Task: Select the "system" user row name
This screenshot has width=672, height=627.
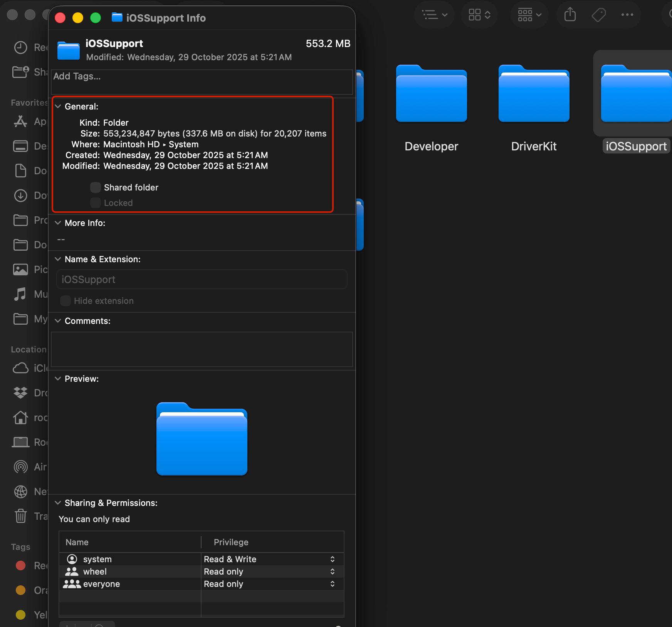Action: 97,559
